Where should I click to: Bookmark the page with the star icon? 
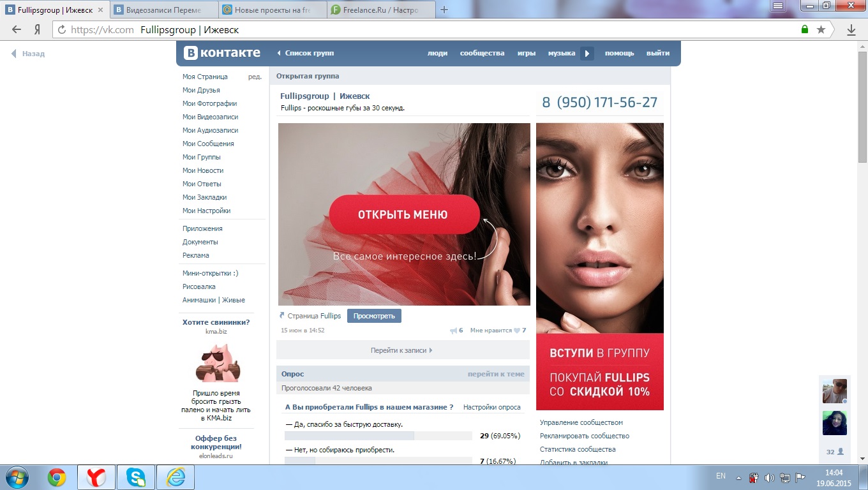pyautogui.click(x=821, y=30)
